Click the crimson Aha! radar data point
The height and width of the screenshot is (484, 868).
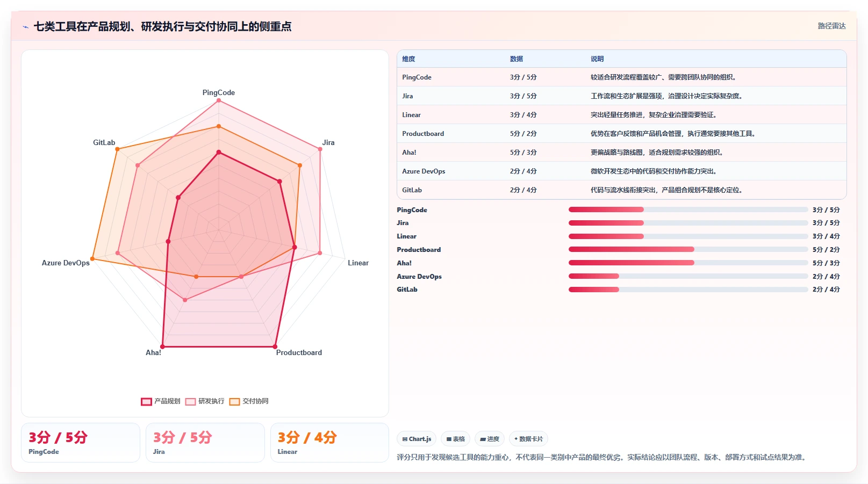click(x=163, y=346)
